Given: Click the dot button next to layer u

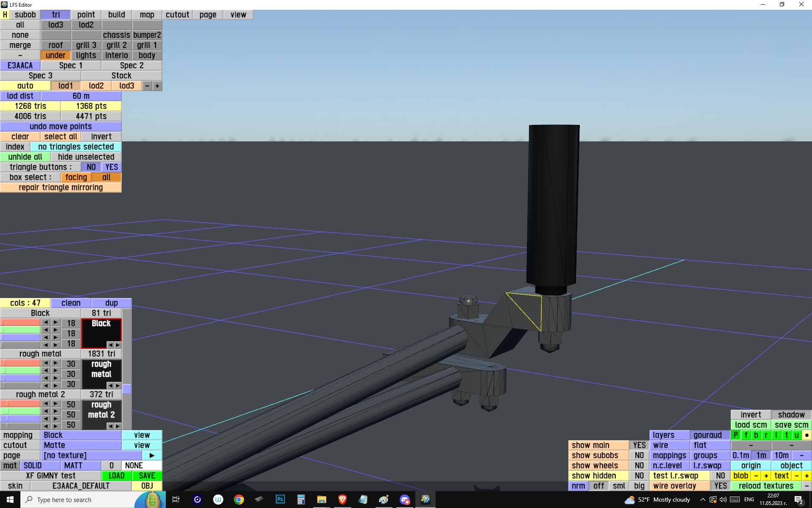Looking at the screenshot, I should pos(807,435).
